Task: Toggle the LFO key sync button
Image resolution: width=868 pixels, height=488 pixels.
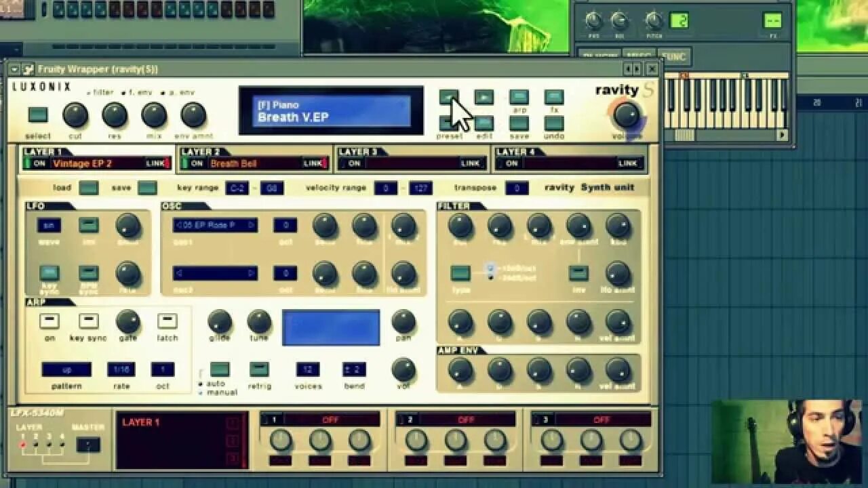Action: point(49,272)
